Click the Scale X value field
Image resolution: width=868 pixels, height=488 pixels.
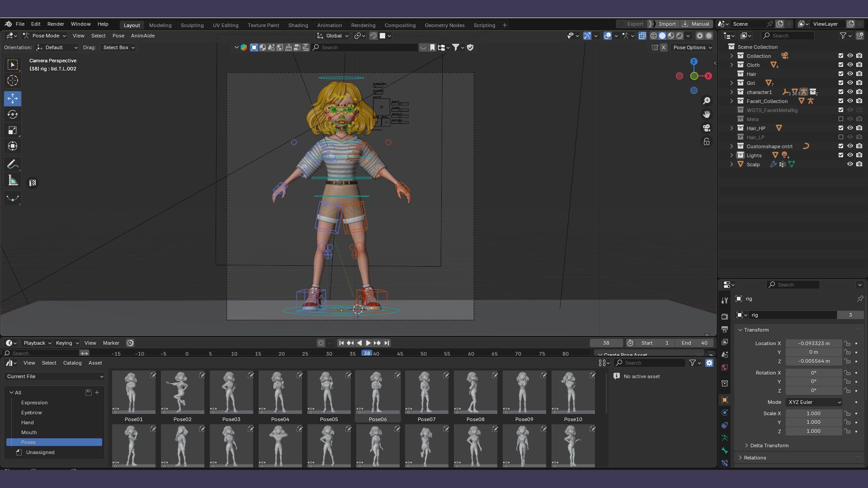point(813,413)
